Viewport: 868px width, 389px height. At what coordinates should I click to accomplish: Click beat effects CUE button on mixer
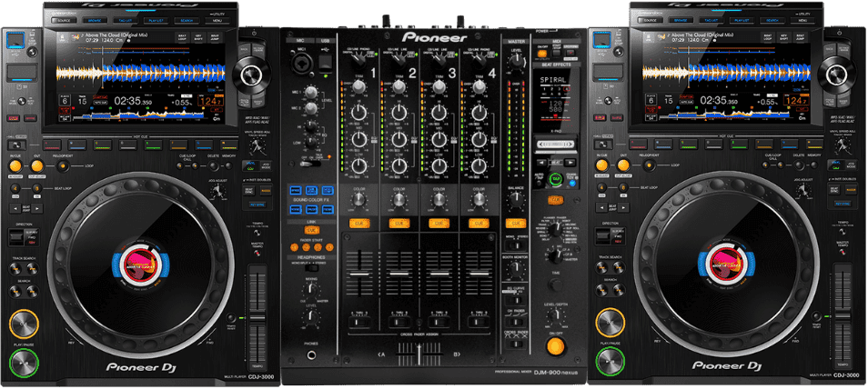[x=555, y=199]
